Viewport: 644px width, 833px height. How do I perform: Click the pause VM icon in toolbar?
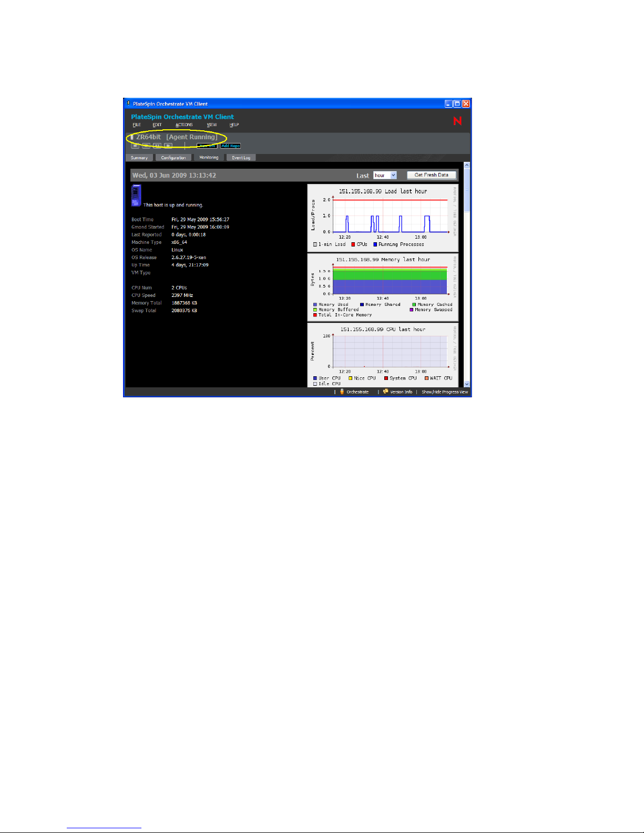click(157, 146)
